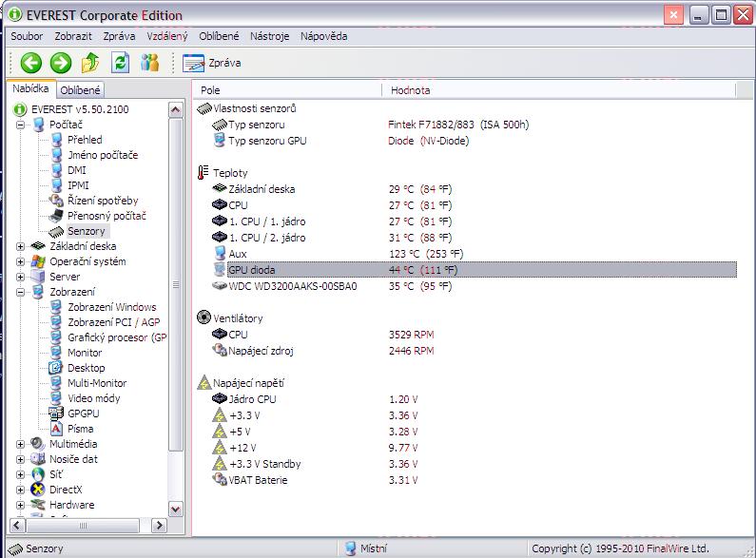Open the Zpráva menu

pos(119,36)
